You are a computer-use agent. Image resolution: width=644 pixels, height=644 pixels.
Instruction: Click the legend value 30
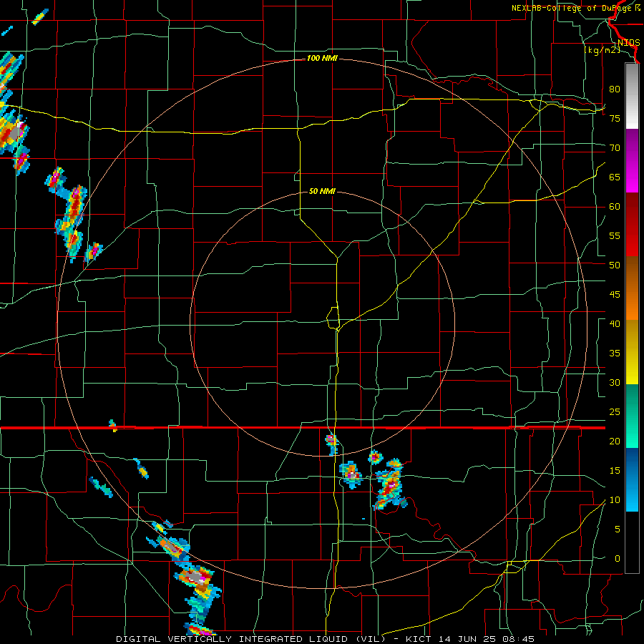tap(615, 382)
